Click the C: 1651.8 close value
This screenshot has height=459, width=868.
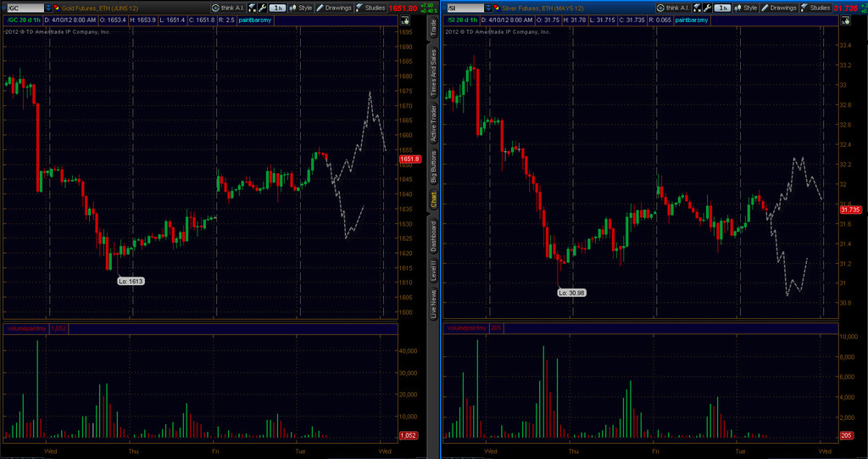click(202, 20)
